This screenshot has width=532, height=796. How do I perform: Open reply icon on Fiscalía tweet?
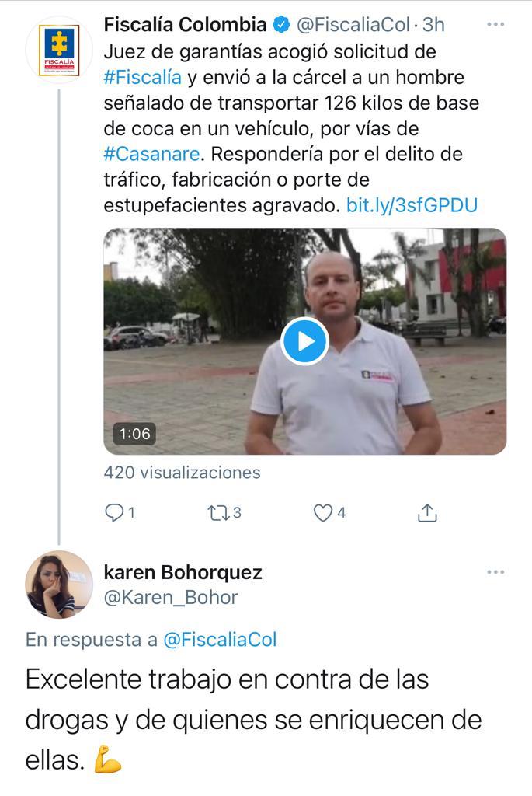(x=113, y=513)
